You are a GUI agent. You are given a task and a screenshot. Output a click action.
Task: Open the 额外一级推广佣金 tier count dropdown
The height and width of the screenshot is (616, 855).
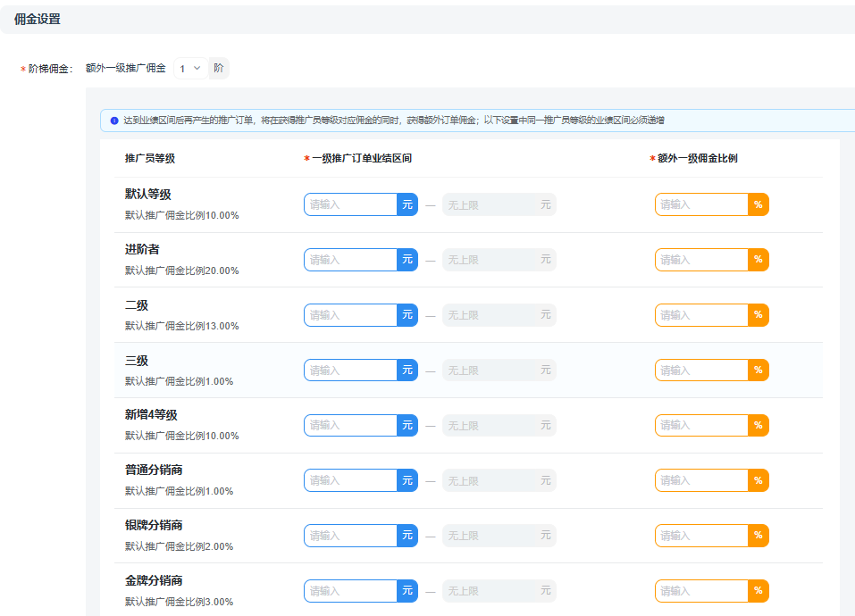click(190, 68)
